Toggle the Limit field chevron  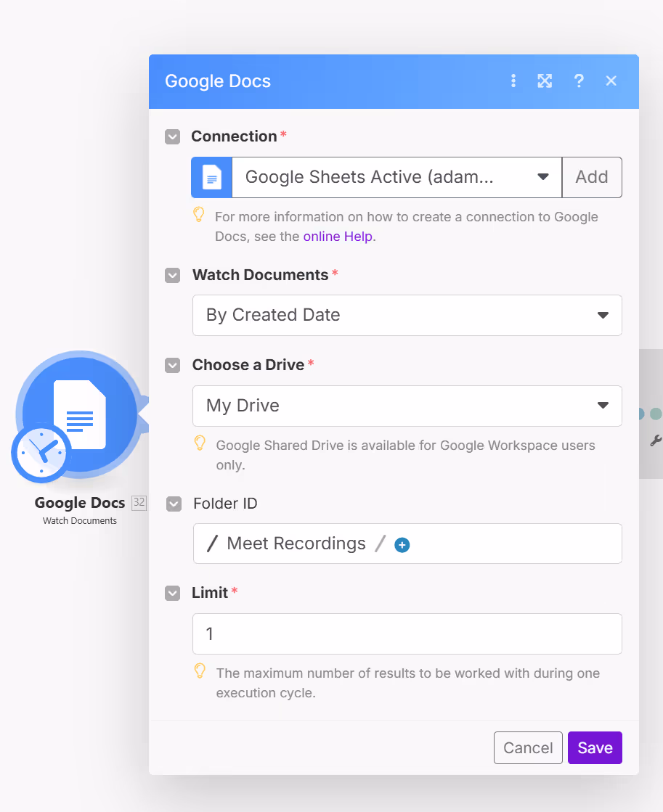(173, 593)
